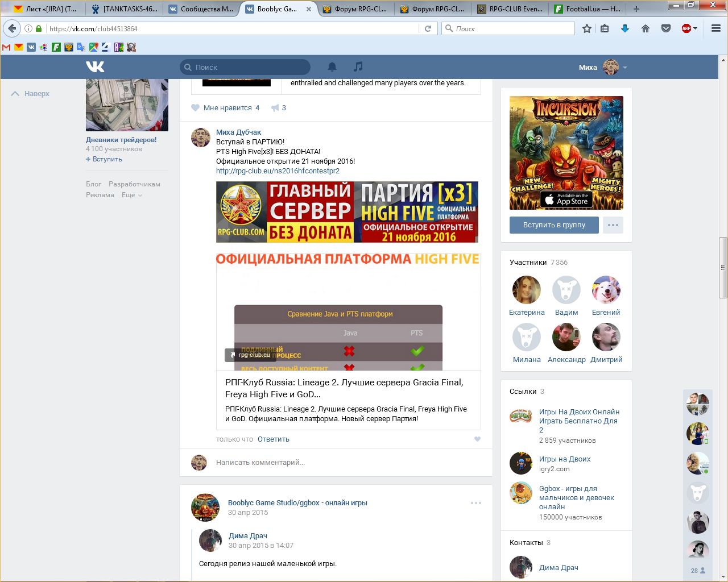Click the VK logo in header

coord(95,67)
